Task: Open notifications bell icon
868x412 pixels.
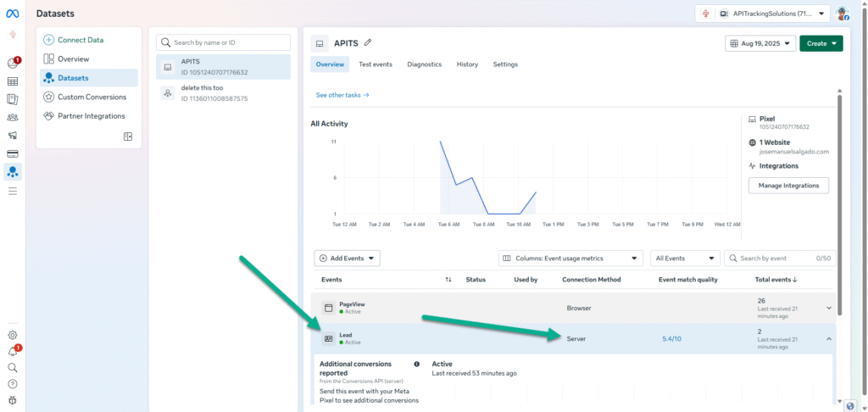Action: tap(13, 351)
